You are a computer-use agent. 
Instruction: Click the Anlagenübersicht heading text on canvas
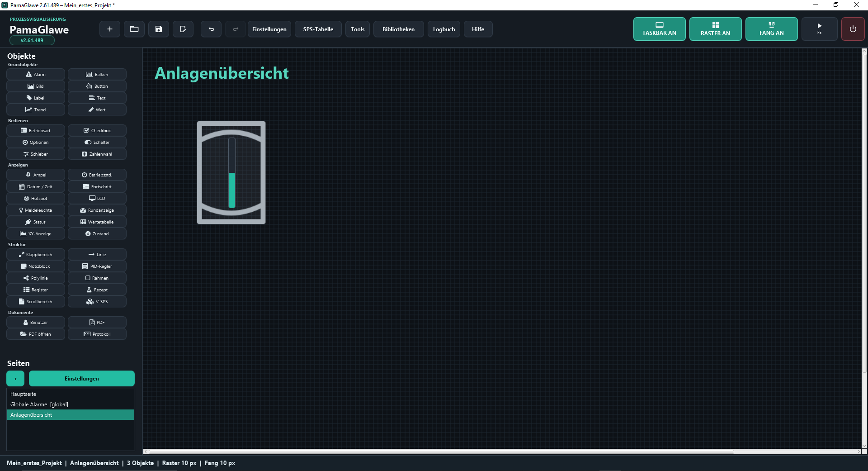tap(222, 73)
